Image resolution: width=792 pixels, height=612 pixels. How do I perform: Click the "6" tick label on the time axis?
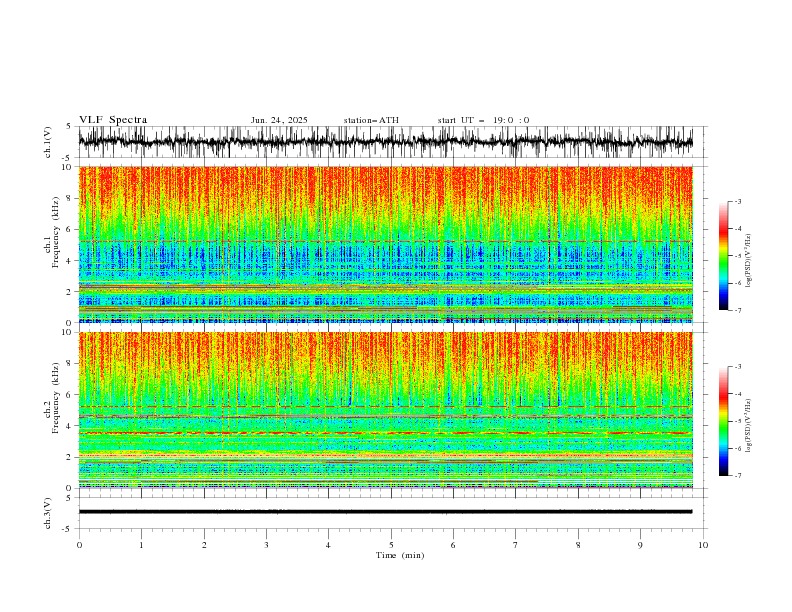click(x=453, y=545)
